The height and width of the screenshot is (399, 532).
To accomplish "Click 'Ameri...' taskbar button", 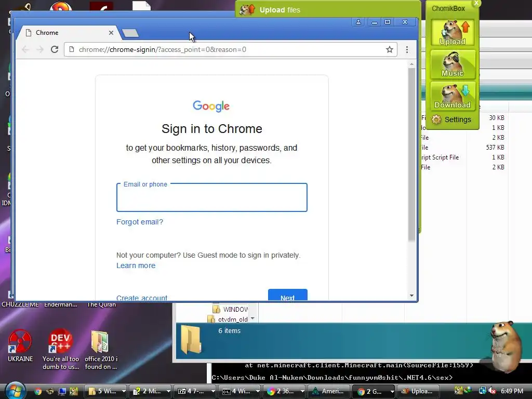I will pos(328,391).
